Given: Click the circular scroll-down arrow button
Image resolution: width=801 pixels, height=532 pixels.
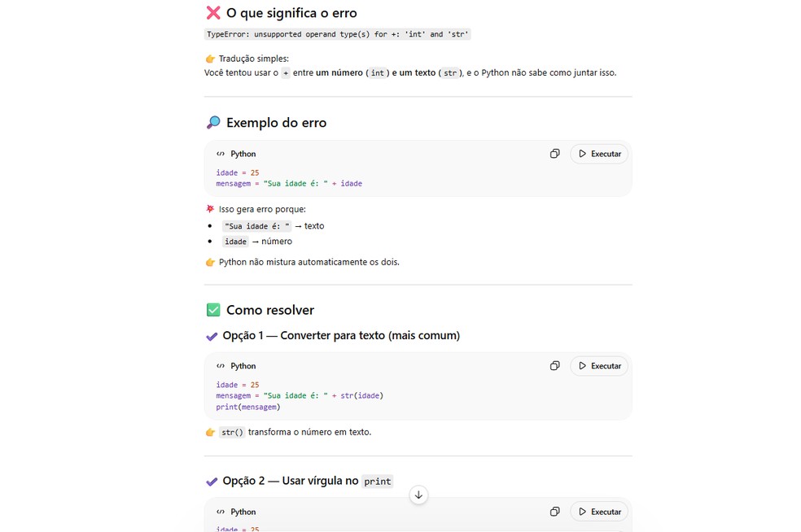Looking at the screenshot, I should (x=418, y=495).
